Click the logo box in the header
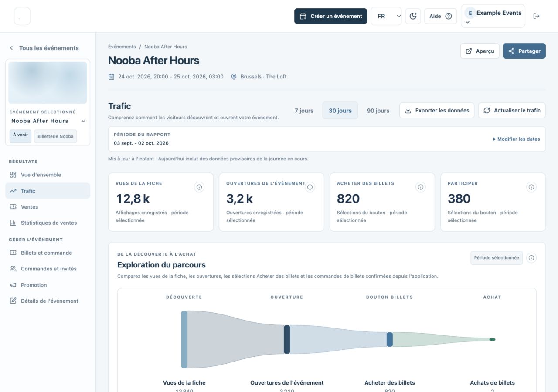This screenshot has width=558, height=392. click(22, 16)
